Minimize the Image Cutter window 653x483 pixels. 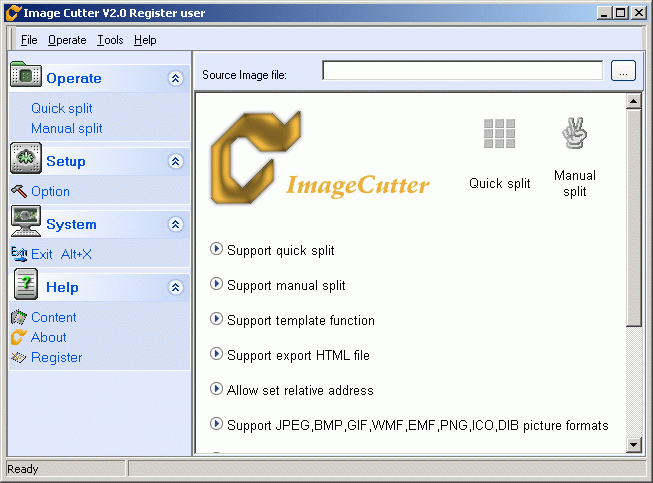pos(605,13)
